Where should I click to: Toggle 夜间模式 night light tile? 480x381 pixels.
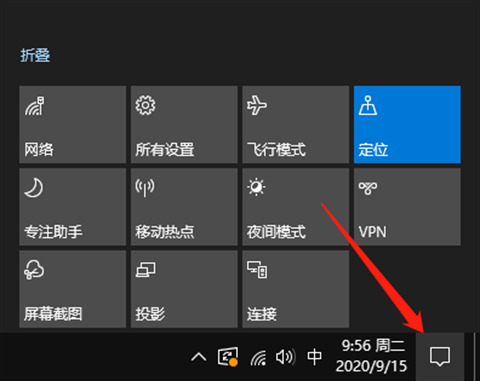pos(296,207)
